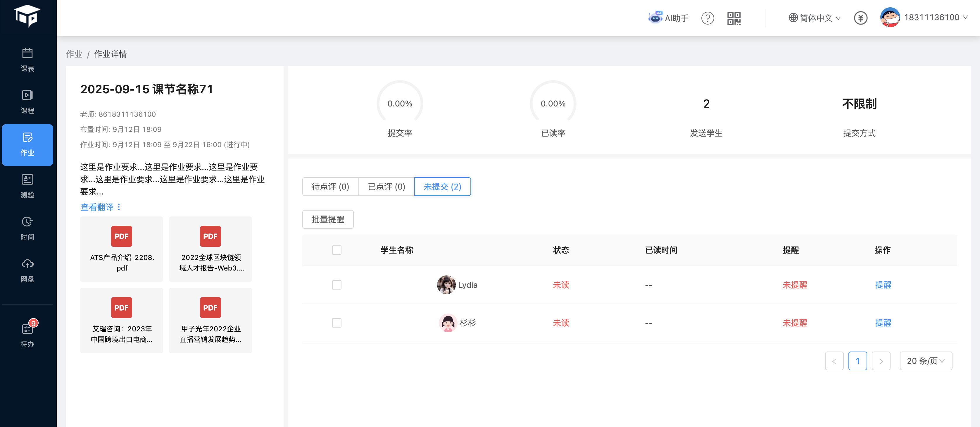Image resolution: width=980 pixels, height=427 pixels.
Task: Expand the 简体中文 language dropdown
Action: tap(815, 18)
